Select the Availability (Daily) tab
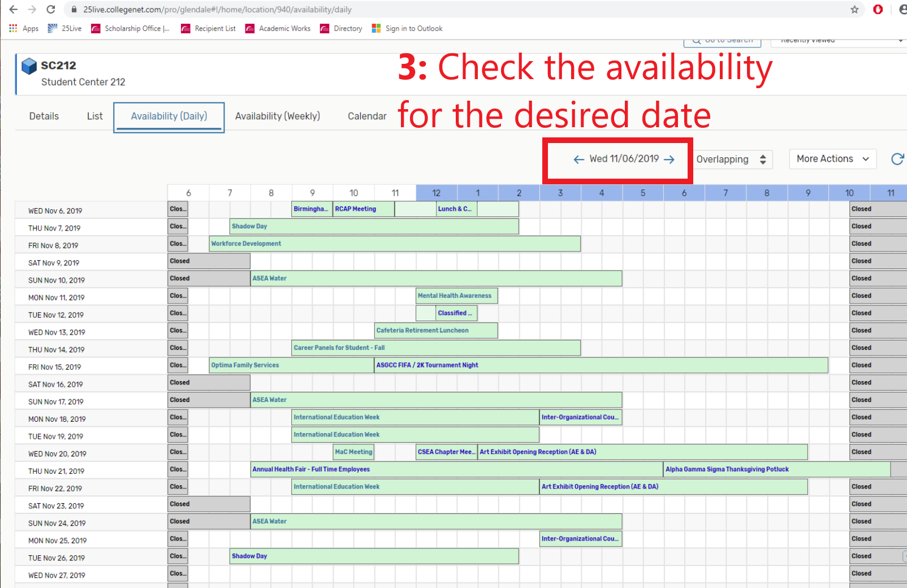This screenshot has width=907, height=588. (169, 117)
